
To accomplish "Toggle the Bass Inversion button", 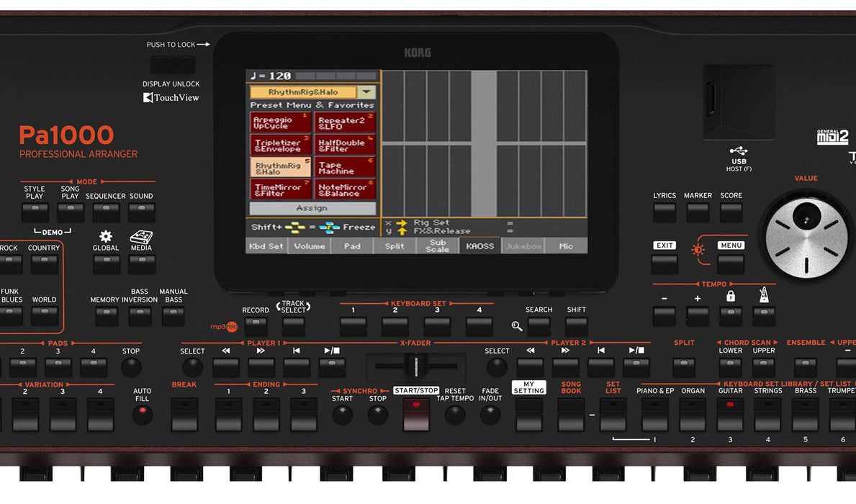I will point(140,316).
